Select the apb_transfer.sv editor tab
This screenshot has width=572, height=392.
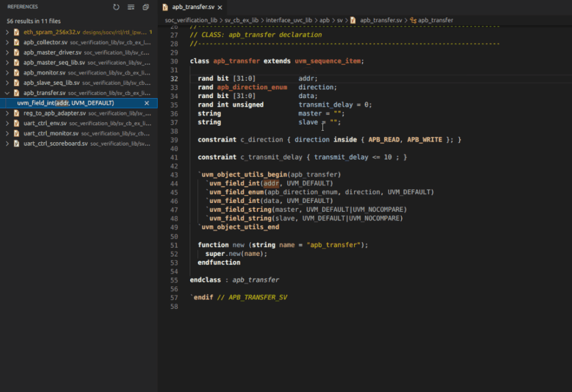[x=193, y=7]
